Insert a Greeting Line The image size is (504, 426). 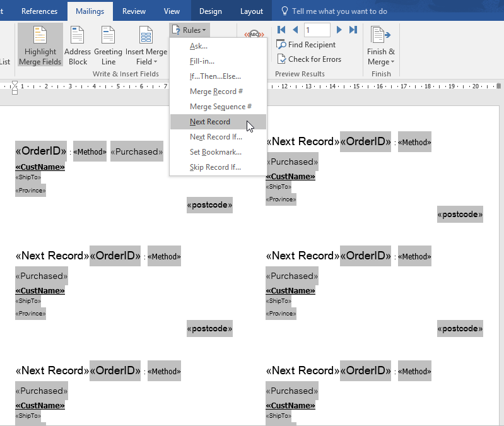pos(108,45)
